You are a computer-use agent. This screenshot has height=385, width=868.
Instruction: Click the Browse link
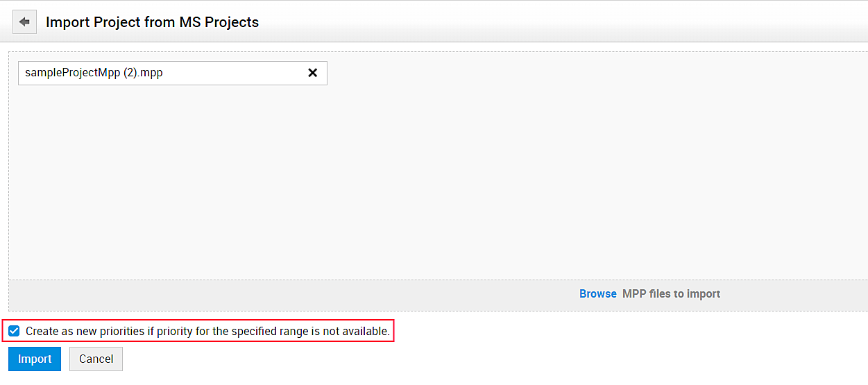click(x=597, y=294)
